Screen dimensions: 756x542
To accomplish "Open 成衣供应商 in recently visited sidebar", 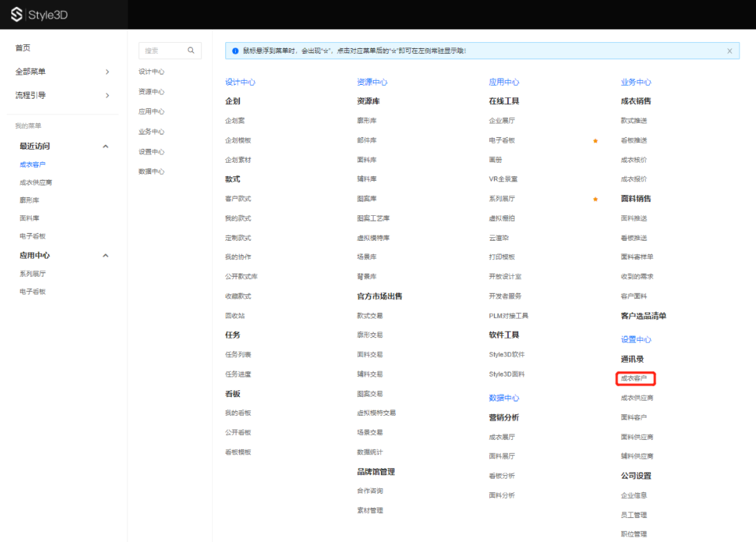I will 36,183.
